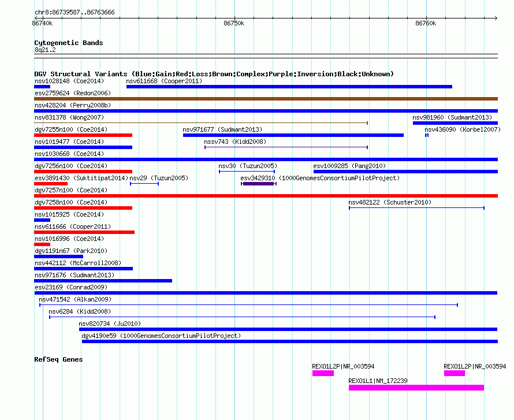Screen dimensions: 514x420
Task: Click the dgv7255n100 (Coe2014) red loss bar
Action: click(83, 135)
